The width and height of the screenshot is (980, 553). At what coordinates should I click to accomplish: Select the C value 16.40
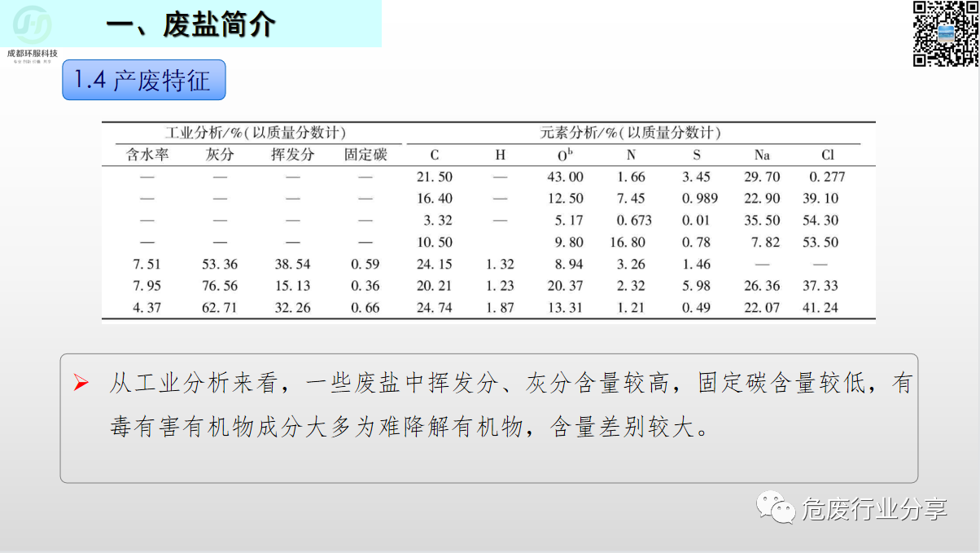tap(434, 199)
